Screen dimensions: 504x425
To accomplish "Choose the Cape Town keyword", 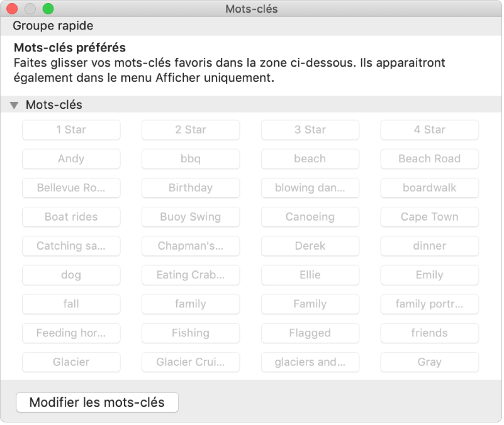I will point(429,217).
